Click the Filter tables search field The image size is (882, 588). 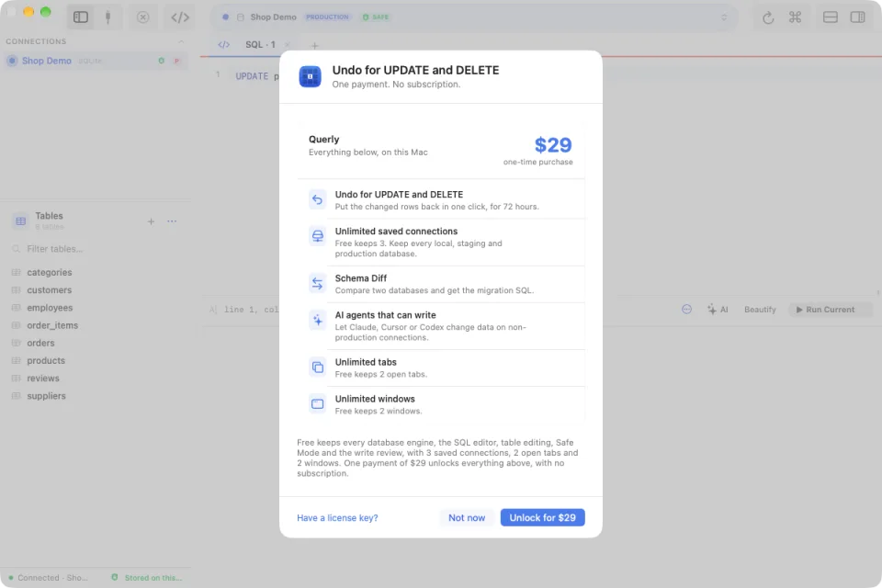pyautogui.click(x=96, y=249)
